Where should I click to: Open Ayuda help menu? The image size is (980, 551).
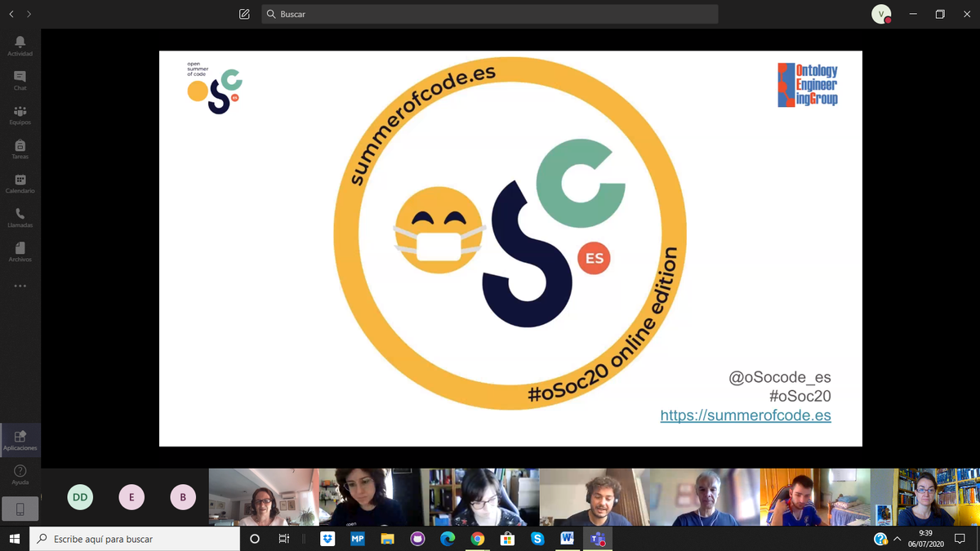coord(20,474)
